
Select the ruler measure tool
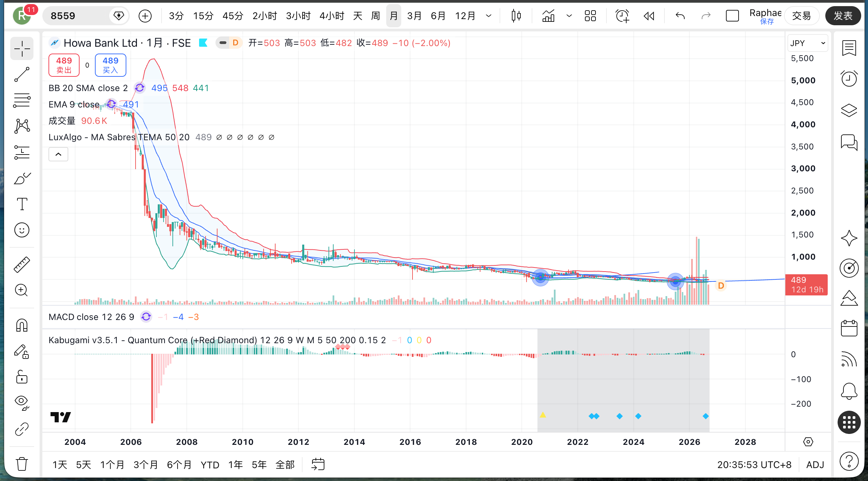[22, 264]
